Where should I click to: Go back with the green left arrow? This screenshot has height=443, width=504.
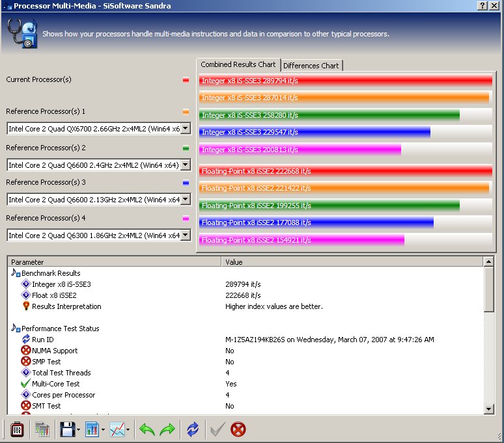[147, 429]
